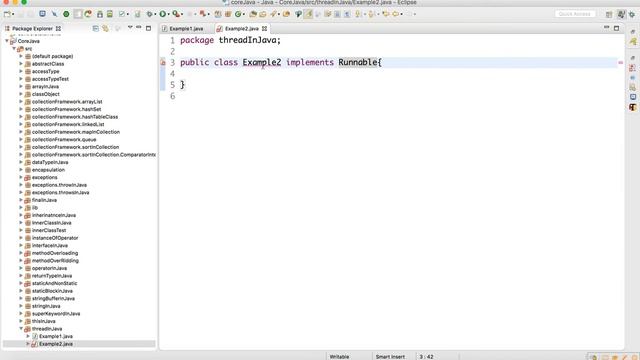Viewport: 640px width, 360px height.
Task: Open the Run configurations dropdown arrow
Action: click(x=169, y=14)
